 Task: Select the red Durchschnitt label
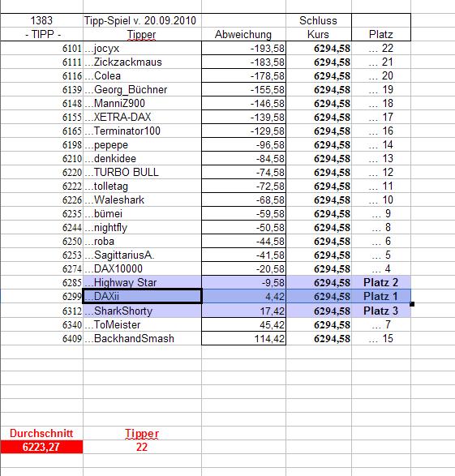point(41,433)
